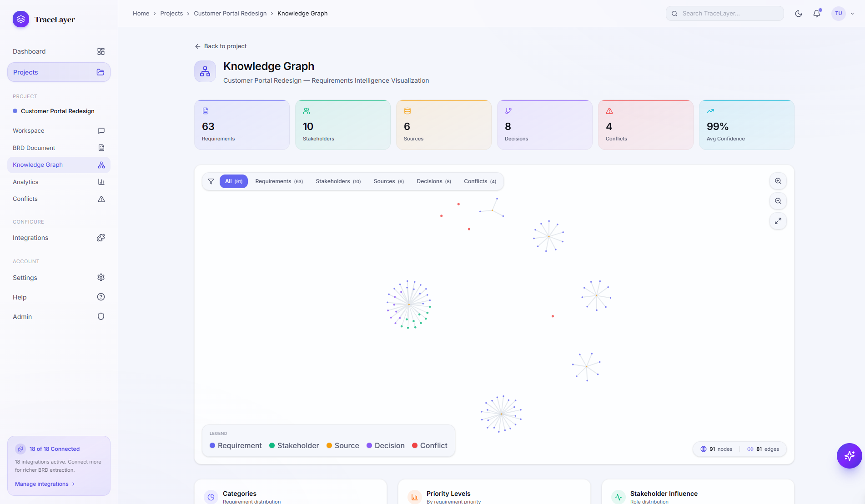Open the notifications bell

coord(817,14)
